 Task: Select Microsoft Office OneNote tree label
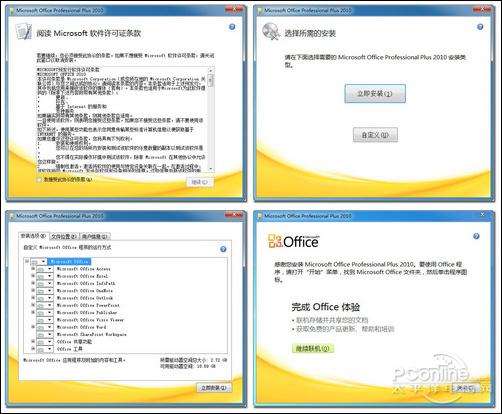85,291
